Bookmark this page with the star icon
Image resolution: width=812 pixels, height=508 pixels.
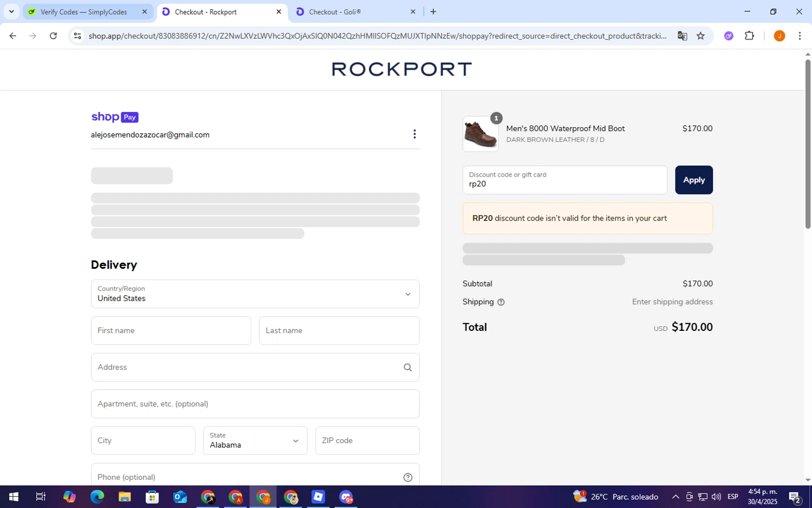click(x=700, y=36)
